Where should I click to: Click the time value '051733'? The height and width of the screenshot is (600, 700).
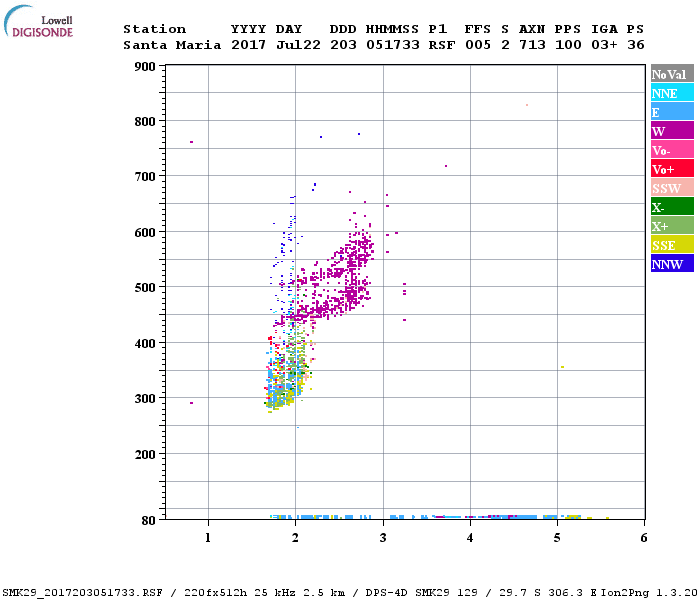click(393, 45)
